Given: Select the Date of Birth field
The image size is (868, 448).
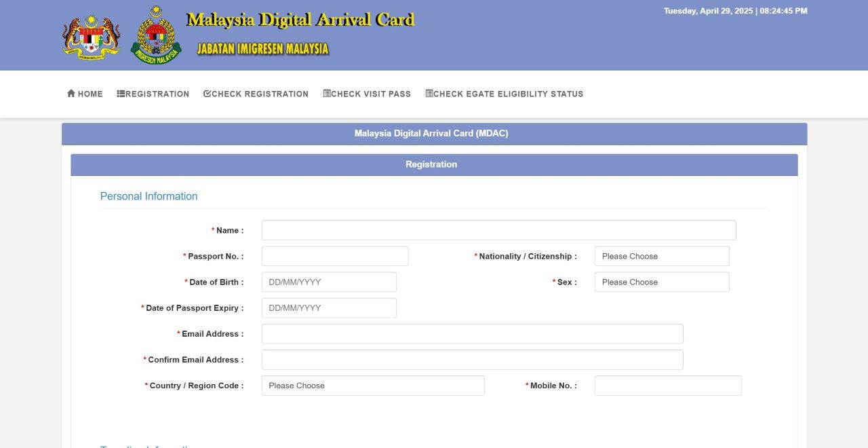Looking at the screenshot, I should point(328,282).
